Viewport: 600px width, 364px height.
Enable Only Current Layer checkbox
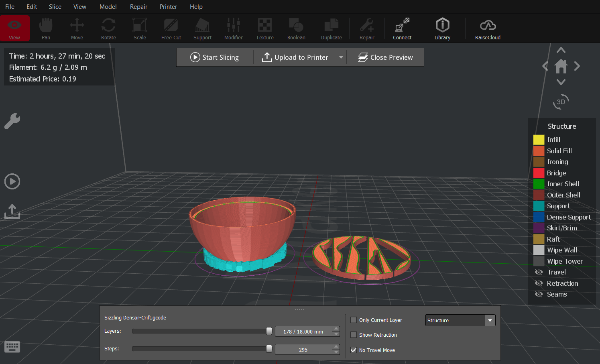354,320
